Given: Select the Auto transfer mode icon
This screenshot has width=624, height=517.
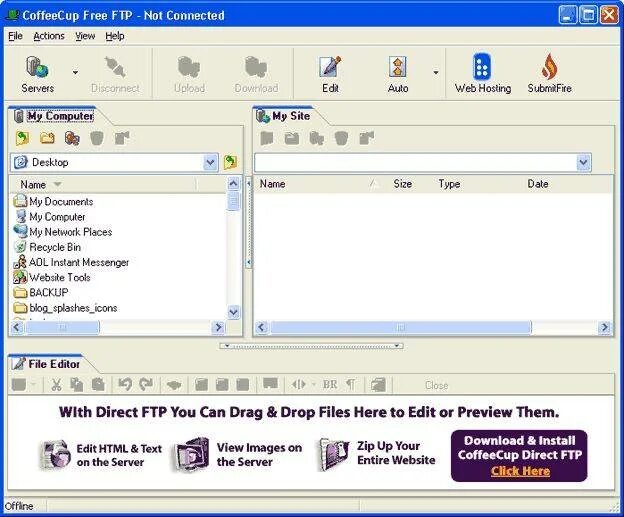Looking at the screenshot, I should point(398,74).
